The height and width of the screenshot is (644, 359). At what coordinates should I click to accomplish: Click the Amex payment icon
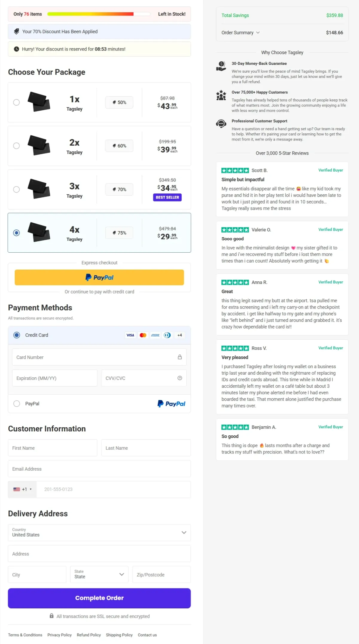[x=155, y=335]
